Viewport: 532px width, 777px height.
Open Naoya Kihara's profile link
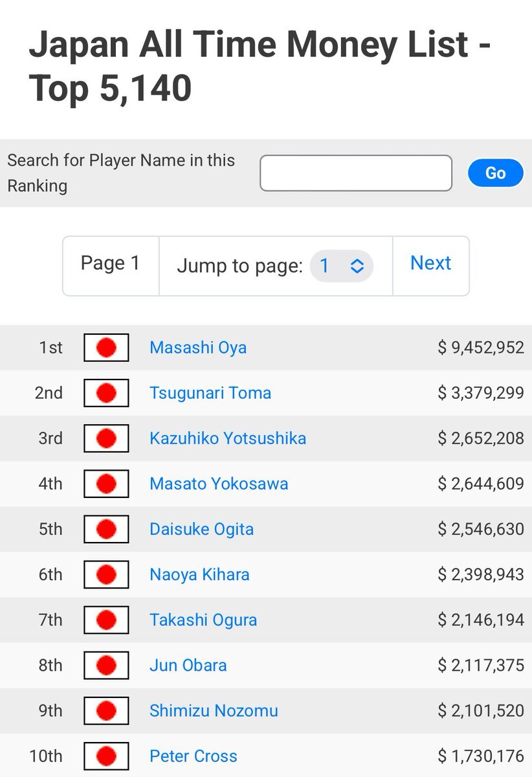click(x=199, y=574)
